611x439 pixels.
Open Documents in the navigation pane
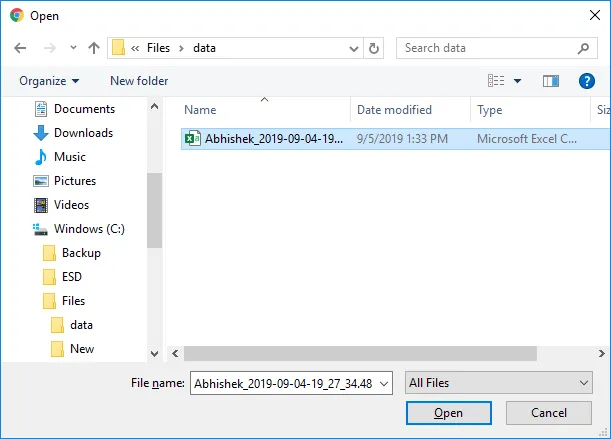(x=84, y=109)
